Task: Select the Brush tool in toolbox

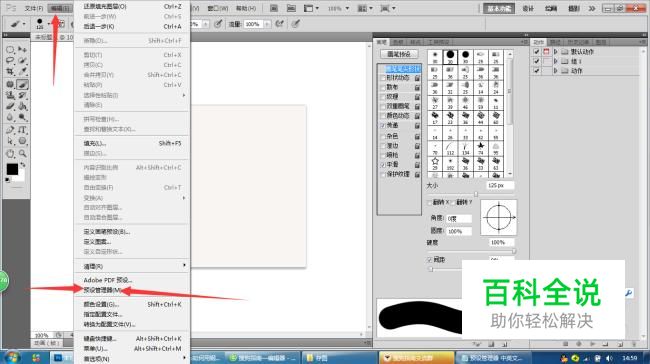Action: tap(22, 84)
